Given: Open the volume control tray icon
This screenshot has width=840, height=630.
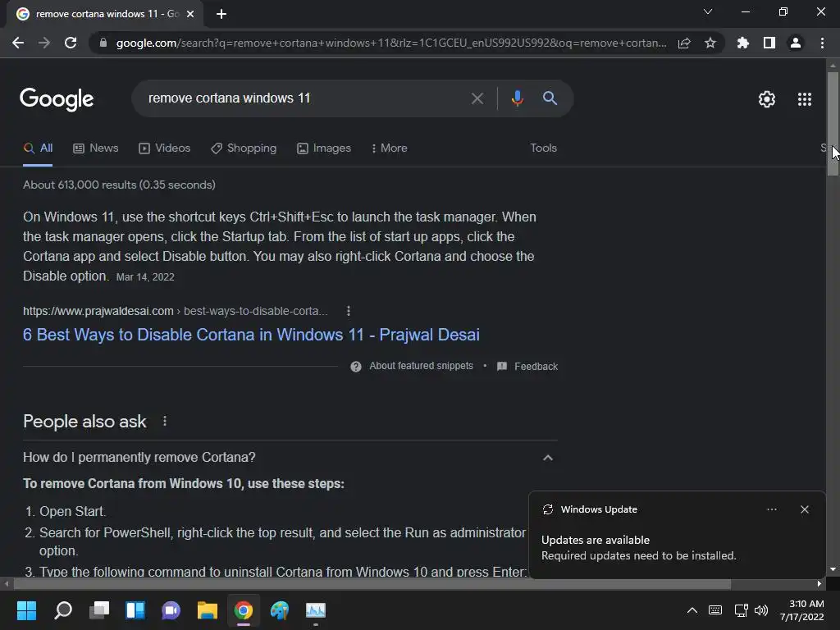Looking at the screenshot, I should (x=760, y=610).
